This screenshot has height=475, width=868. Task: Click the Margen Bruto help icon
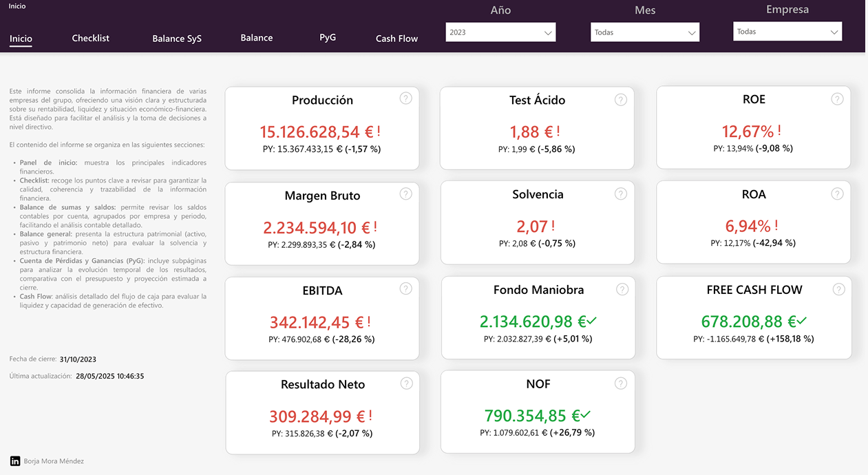[405, 193]
